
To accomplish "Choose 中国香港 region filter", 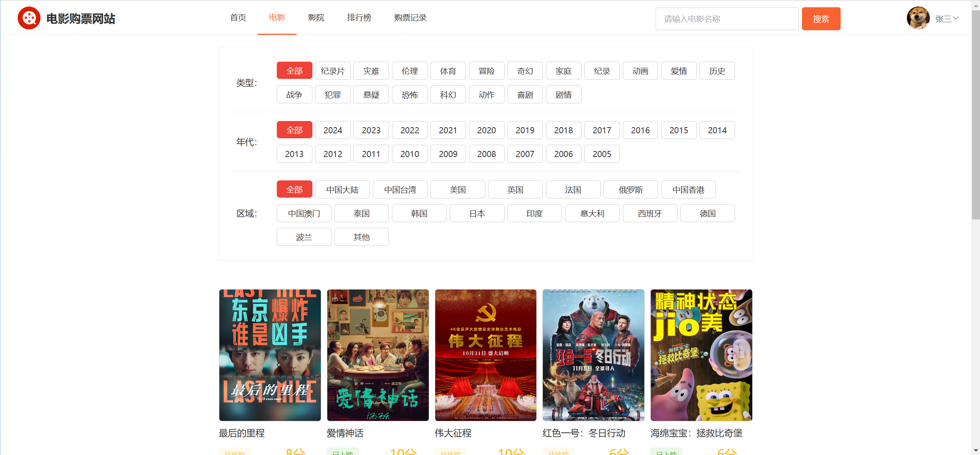I will (688, 190).
